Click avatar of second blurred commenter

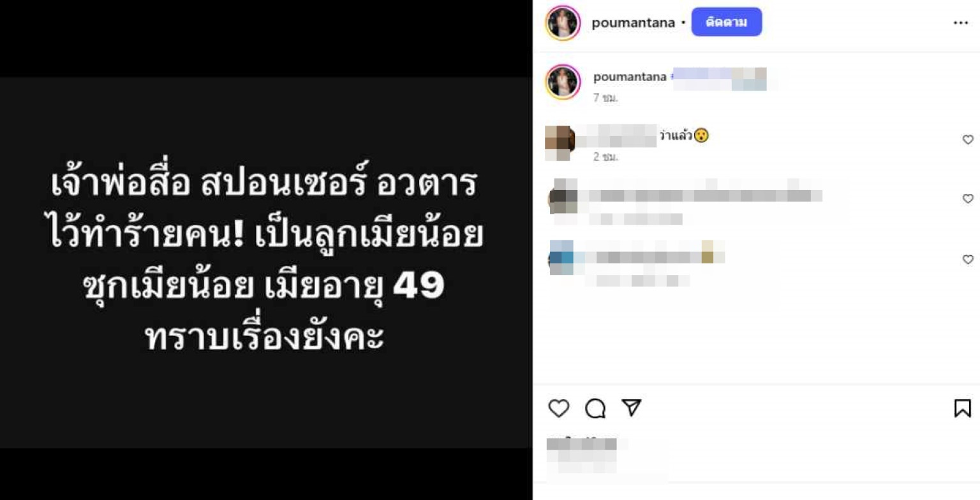tap(562, 196)
